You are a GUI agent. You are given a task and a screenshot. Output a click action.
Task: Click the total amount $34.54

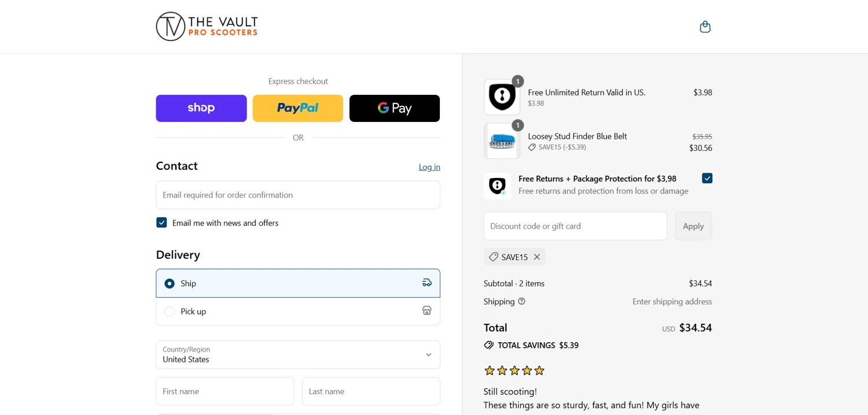pyautogui.click(x=696, y=328)
